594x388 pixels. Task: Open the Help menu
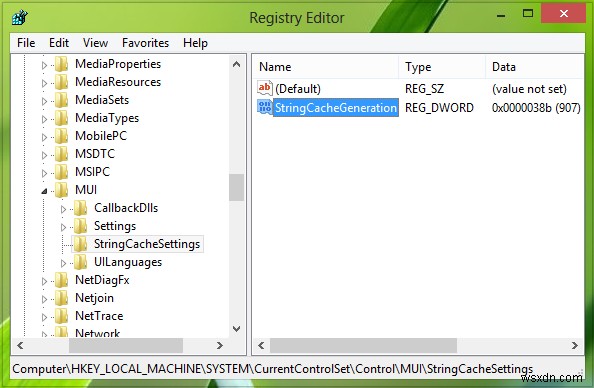(195, 43)
